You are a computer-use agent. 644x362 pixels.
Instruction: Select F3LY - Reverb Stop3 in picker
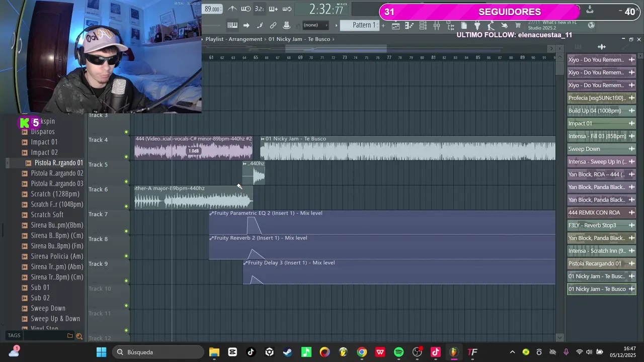(601, 225)
